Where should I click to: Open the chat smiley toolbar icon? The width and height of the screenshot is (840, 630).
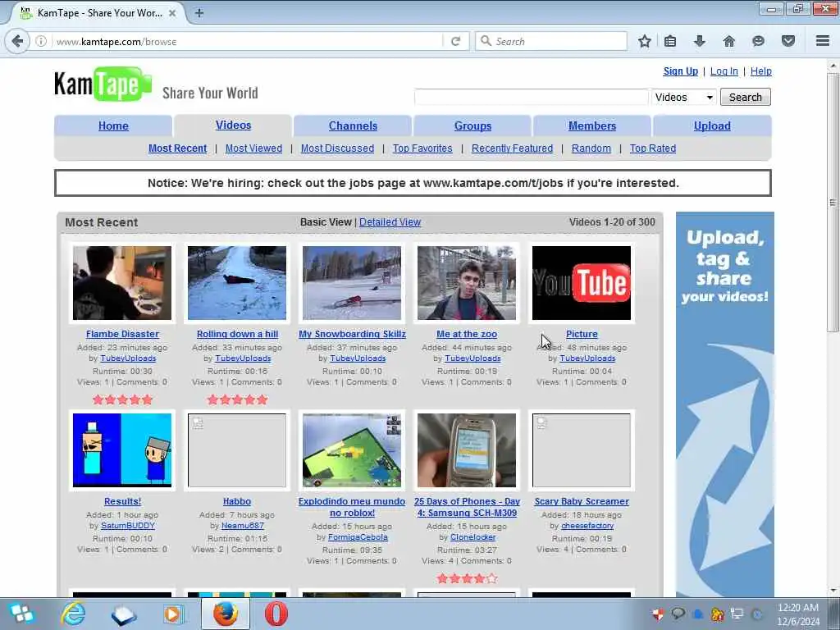pyautogui.click(x=758, y=41)
